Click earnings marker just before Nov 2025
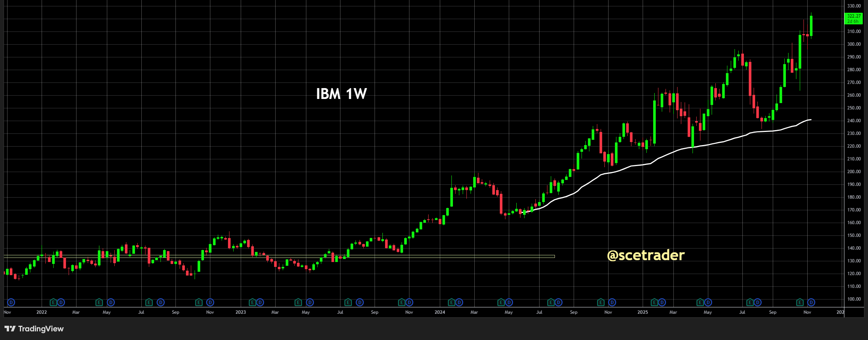 coord(800,302)
